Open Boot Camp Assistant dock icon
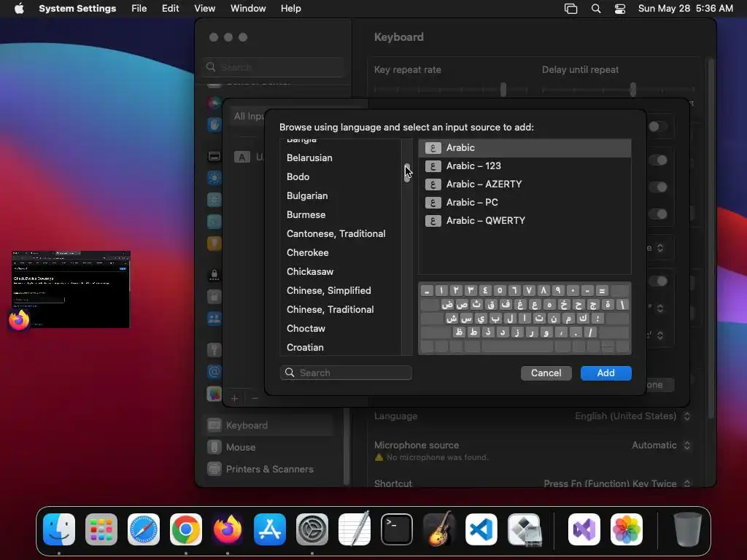Screen dimensions: 747x560 [x=524, y=529]
